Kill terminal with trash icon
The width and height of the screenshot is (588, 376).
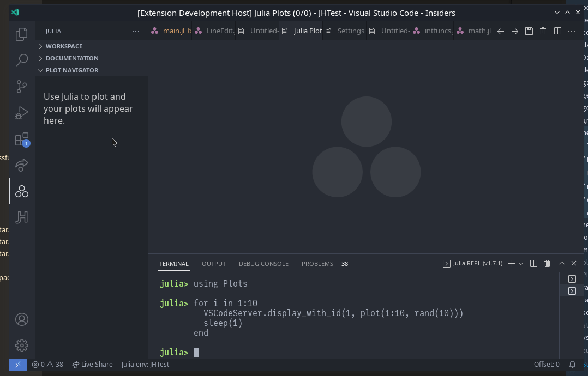pyautogui.click(x=547, y=264)
